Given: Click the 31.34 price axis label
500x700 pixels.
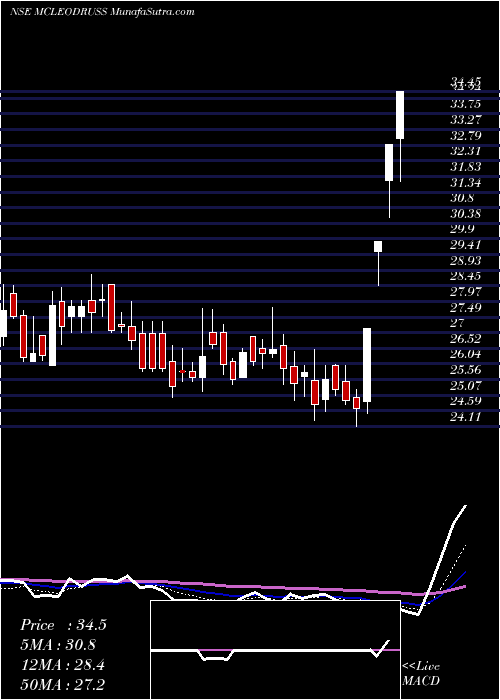Looking at the screenshot, I should (466, 182).
